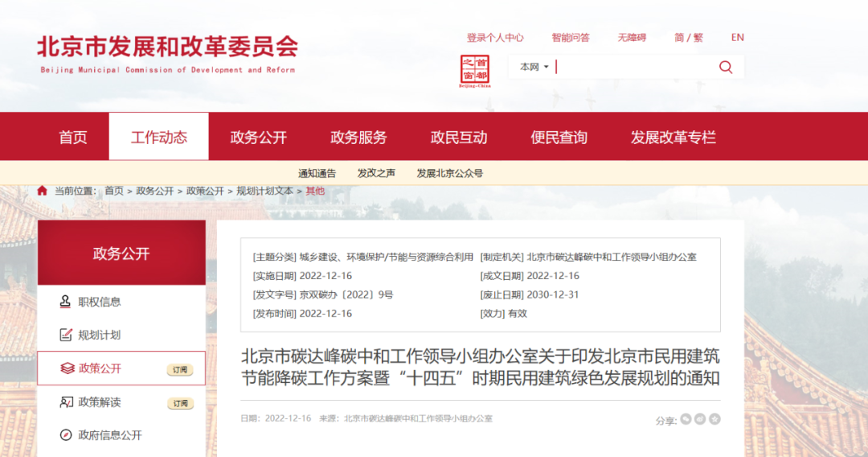Click the first share icon
868x457 pixels.
pyautogui.click(x=686, y=419)
